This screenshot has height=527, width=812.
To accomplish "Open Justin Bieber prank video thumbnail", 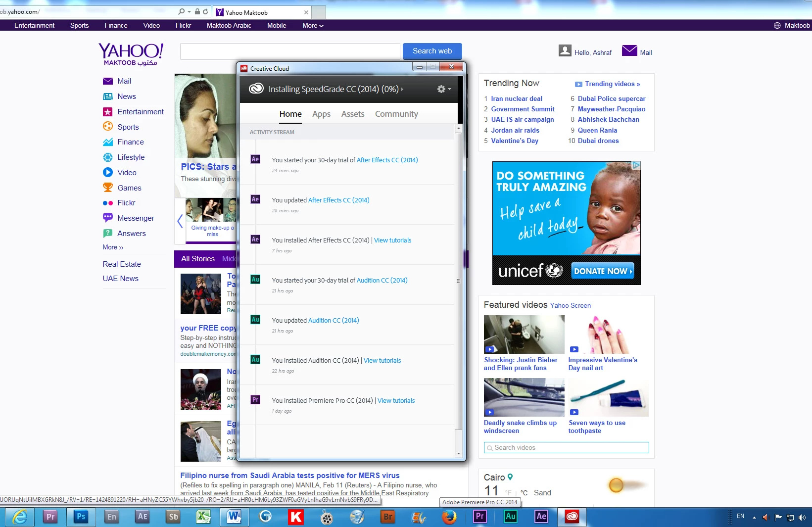I will click(x=524, y=335).
